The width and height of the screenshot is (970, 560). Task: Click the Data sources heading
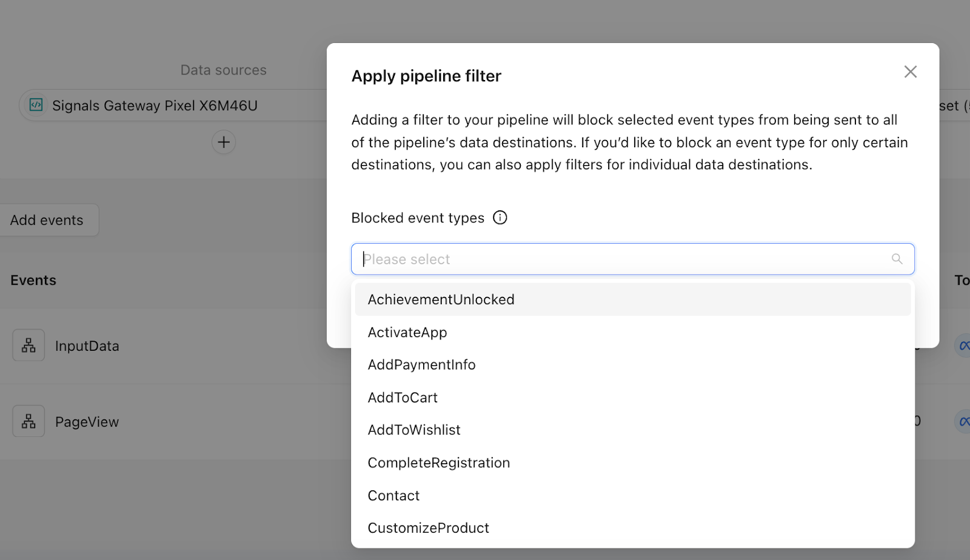pyautogui.click(x=224, y=70)
